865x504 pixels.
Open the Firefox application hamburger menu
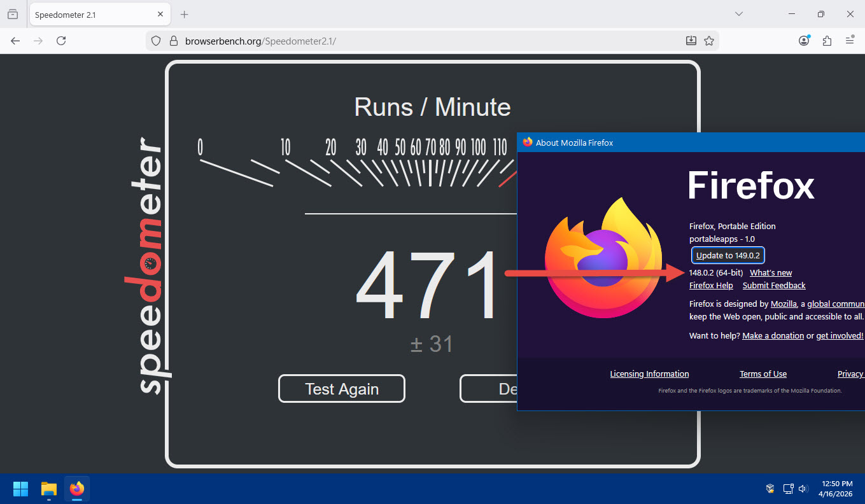(x=850, y=41)
